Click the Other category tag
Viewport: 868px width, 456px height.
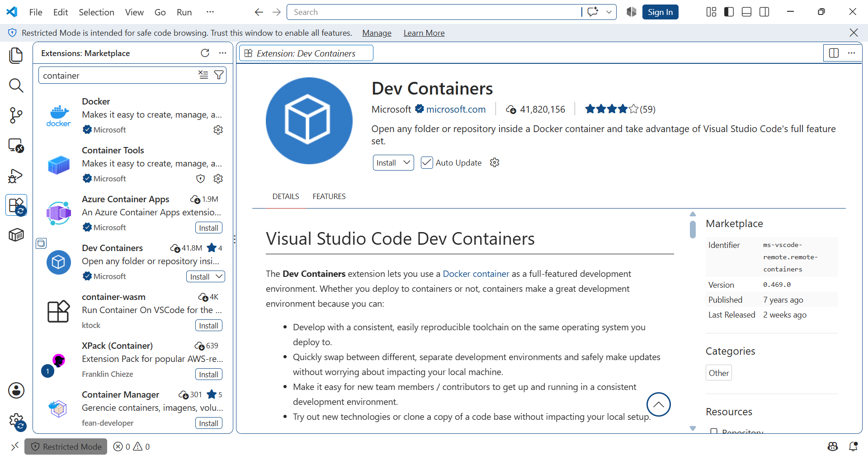[719, 373]
